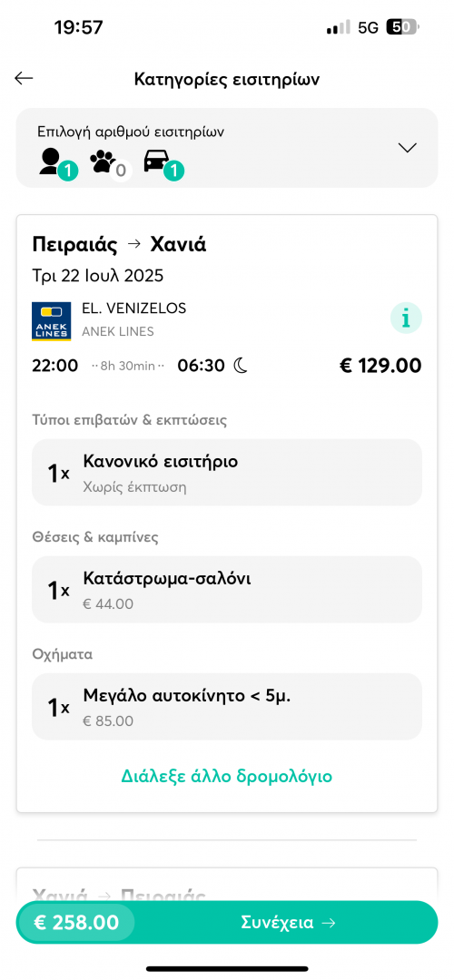Image resolution: width=454 pixels, height=980 pixels.
Task: Tap the € 129.00 trip price
Action: [380, 366]
